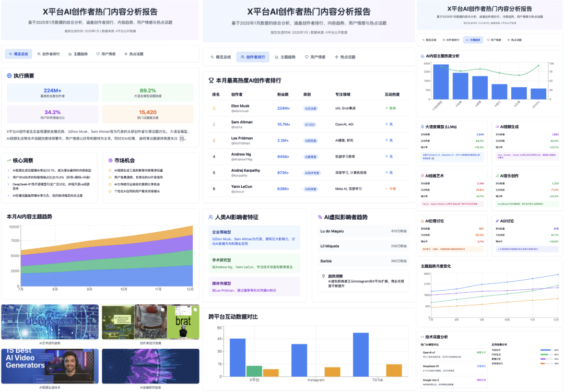Click the tallest blue bar above TikTok
The height and width of the screenshot is (392, 564).
click(361, 354)
